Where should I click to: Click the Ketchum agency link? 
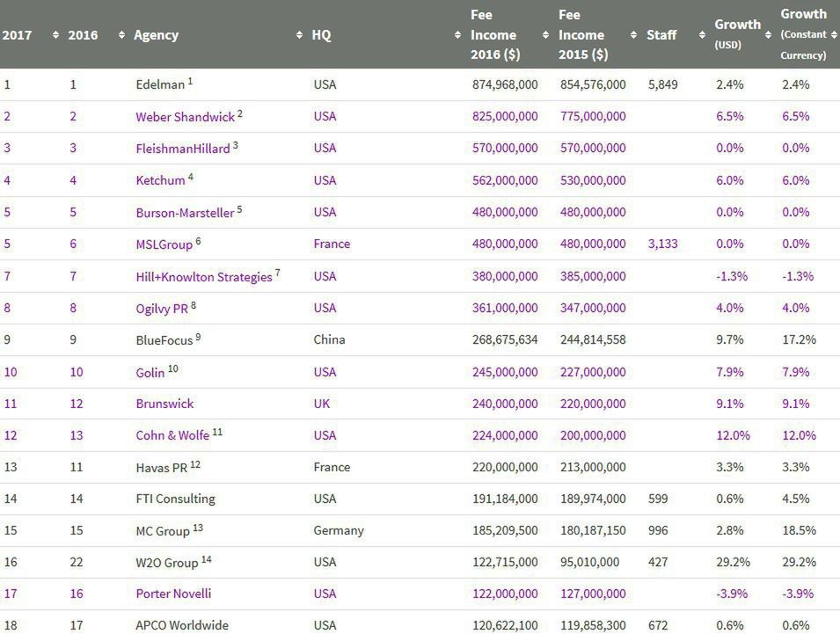coord(160,180)
